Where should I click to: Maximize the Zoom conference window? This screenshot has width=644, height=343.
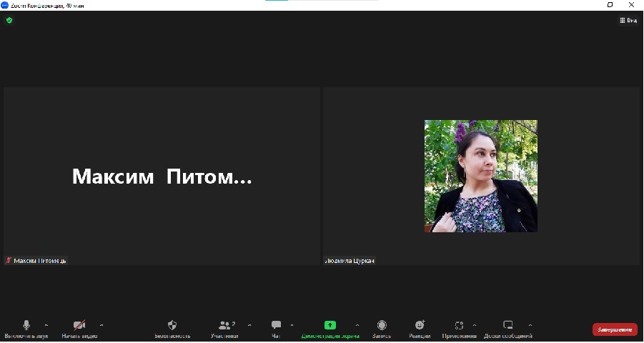point(610,4)
